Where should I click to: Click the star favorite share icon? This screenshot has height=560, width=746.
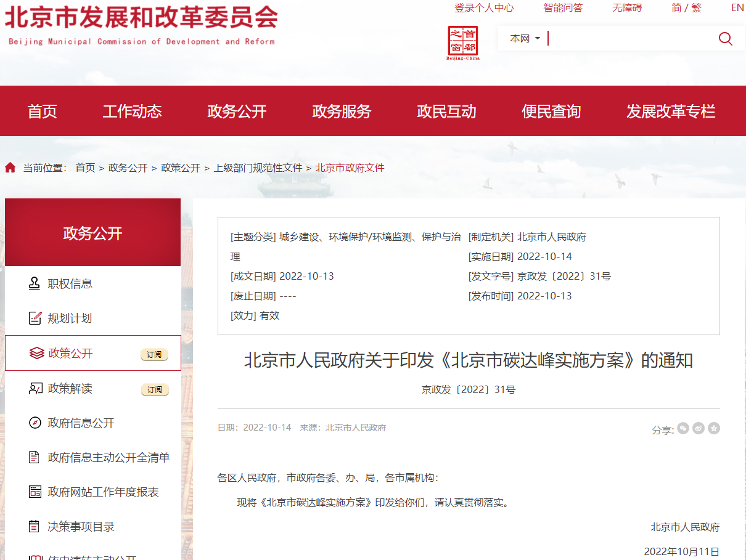[714, 428]
